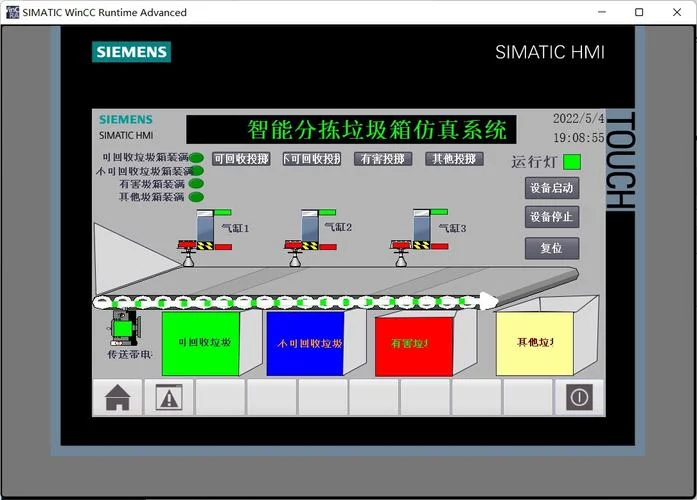Start the device with 设备启动

tap(552, 188)
